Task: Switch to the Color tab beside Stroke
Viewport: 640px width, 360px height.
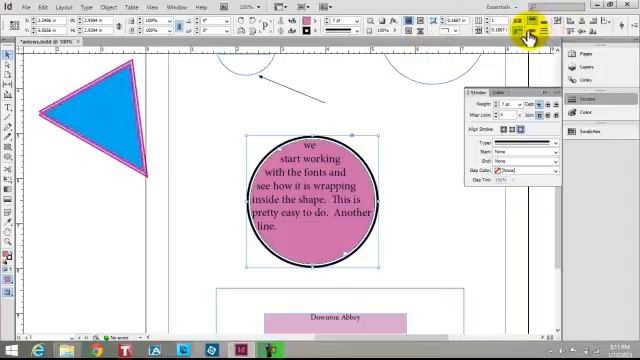Action: [x=498, y=93]
